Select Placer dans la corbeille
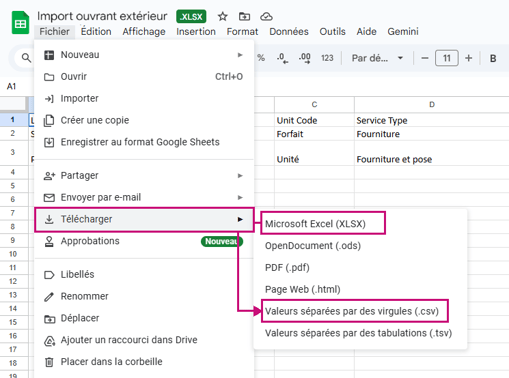Viewport: 509px width, 378px height. click(x=144, y=362)
